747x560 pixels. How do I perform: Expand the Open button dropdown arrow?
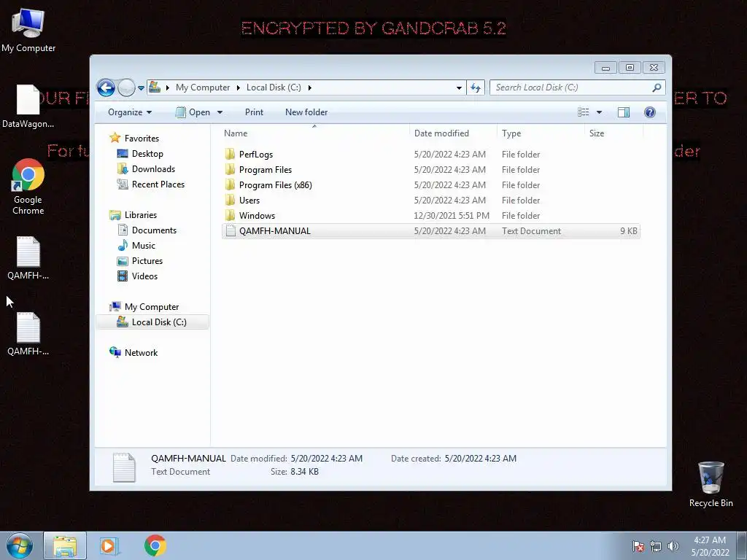coord(220,112)
